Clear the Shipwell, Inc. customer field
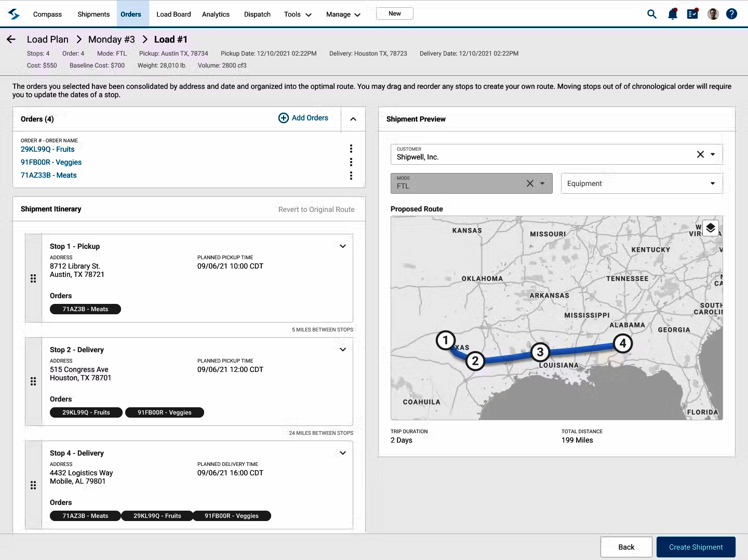 (700, 154)
